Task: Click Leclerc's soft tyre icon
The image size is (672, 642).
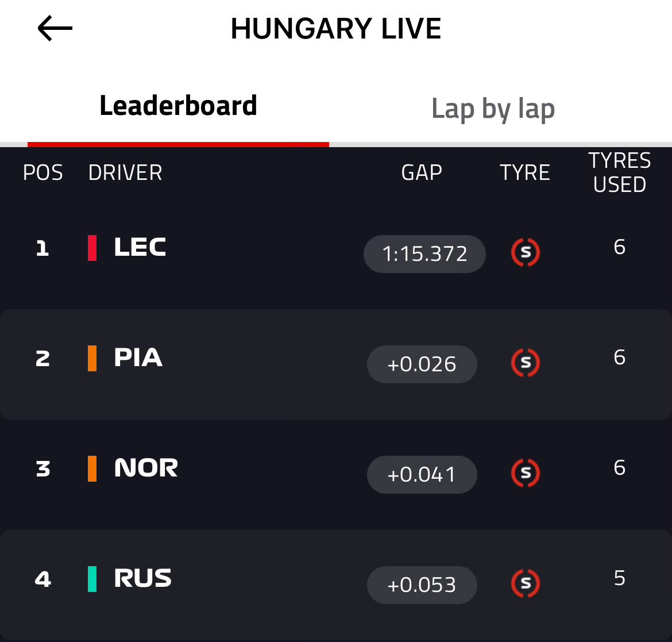Action: [x=525, y=253]
